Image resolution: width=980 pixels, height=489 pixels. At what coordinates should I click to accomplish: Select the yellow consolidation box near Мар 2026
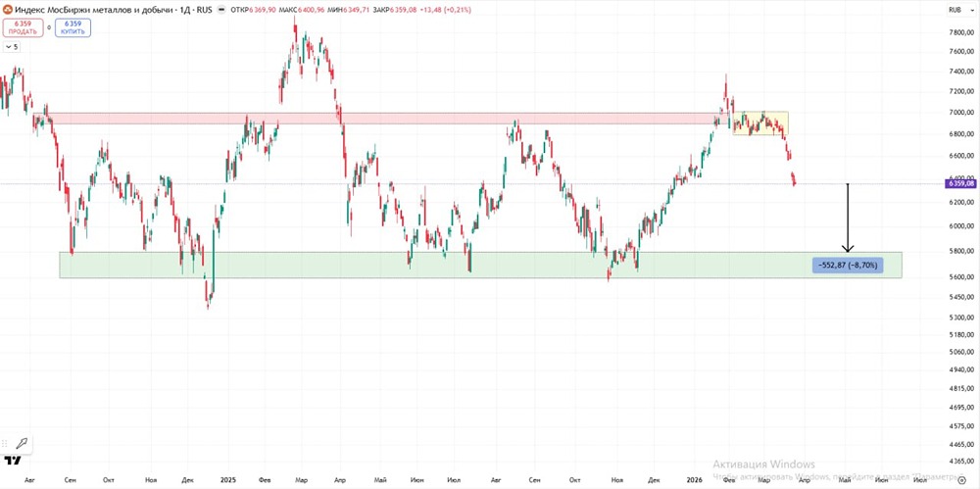pyautogui.click(x=760, y=123)
